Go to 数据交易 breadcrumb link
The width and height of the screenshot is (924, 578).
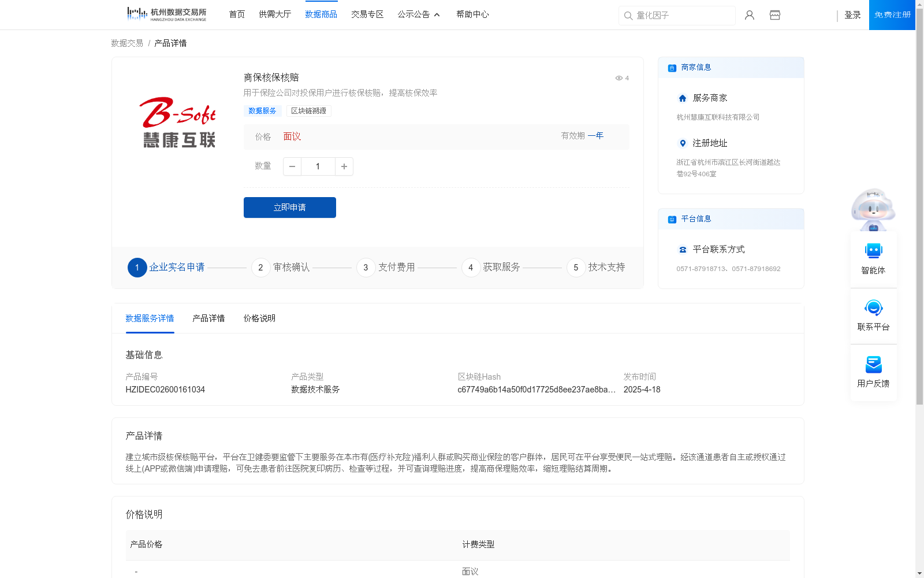pyautogui.click(x=127, y=43)
